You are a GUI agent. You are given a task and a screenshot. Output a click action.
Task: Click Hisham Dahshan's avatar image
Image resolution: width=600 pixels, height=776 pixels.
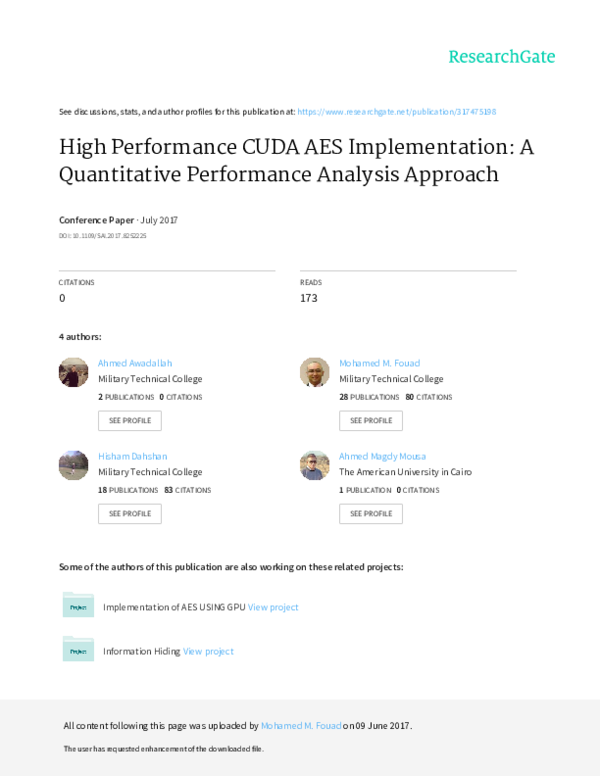click(x=74, y=465)
